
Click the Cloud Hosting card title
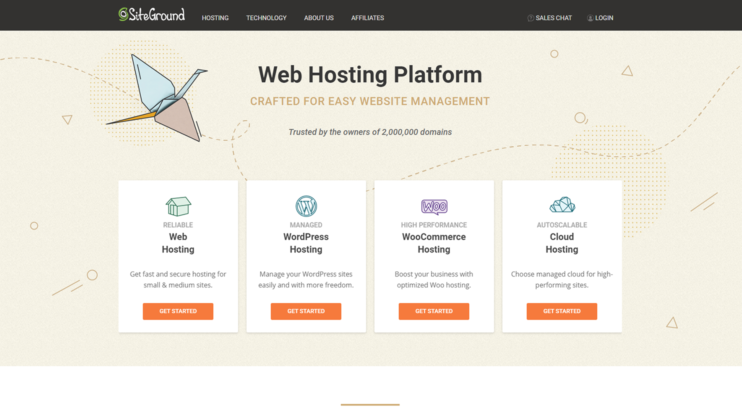[x=562, y=243]
